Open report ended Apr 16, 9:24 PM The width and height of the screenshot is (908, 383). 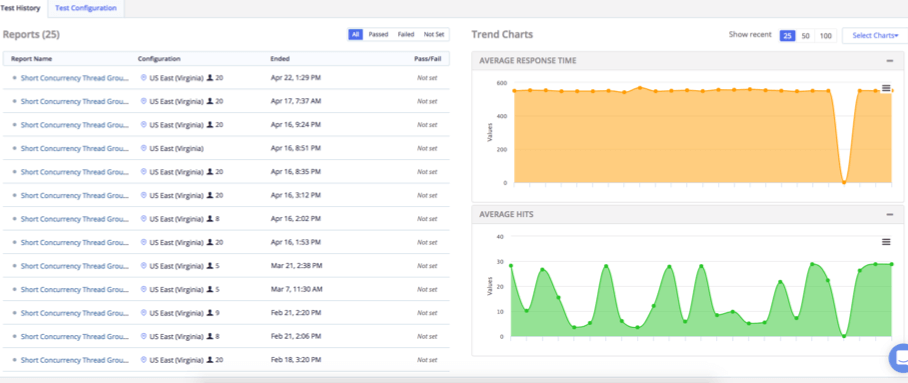coord(74,125)
